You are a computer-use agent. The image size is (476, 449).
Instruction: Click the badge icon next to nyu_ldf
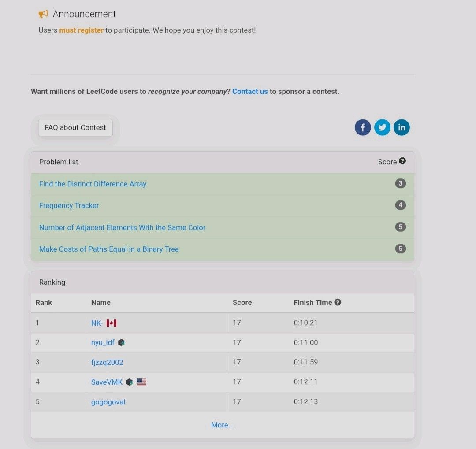[121, 342]
